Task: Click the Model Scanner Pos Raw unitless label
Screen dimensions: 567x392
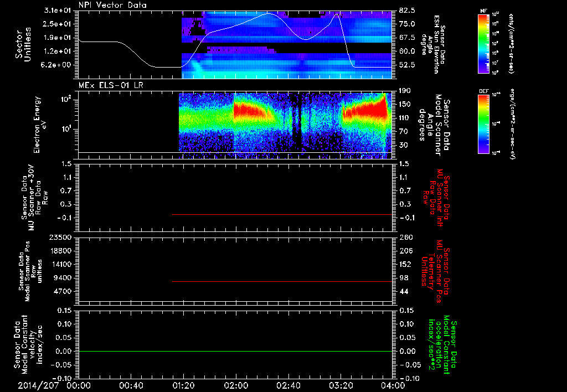Action: pyautogui.click(x=30, y=271)
